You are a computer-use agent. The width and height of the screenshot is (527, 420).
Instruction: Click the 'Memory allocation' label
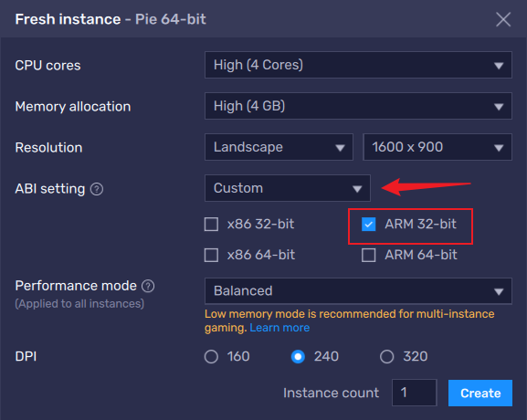73,107
